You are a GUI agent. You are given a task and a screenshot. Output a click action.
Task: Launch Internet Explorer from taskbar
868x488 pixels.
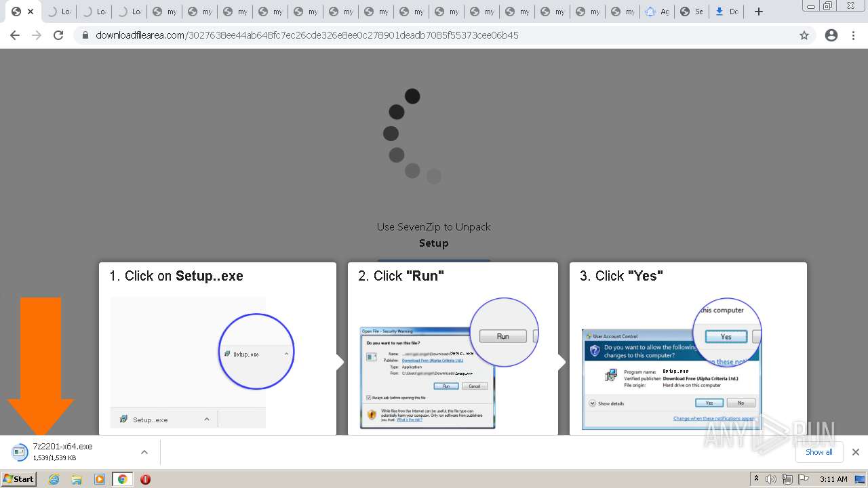tap(54, 479)
